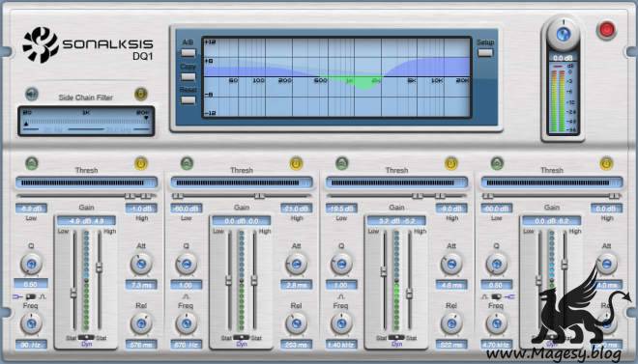Solo the 1.40 kHz band with its green button

342,163
